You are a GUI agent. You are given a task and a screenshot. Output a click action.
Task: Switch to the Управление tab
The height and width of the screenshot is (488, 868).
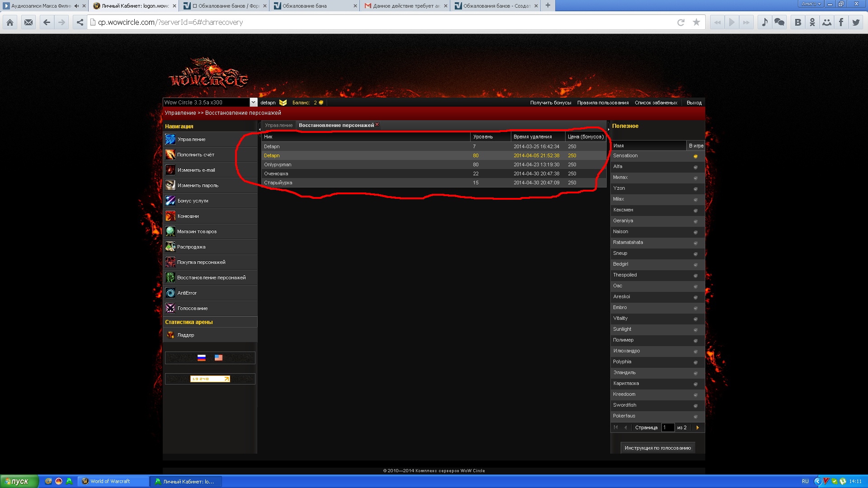click(x=278, y=125)
